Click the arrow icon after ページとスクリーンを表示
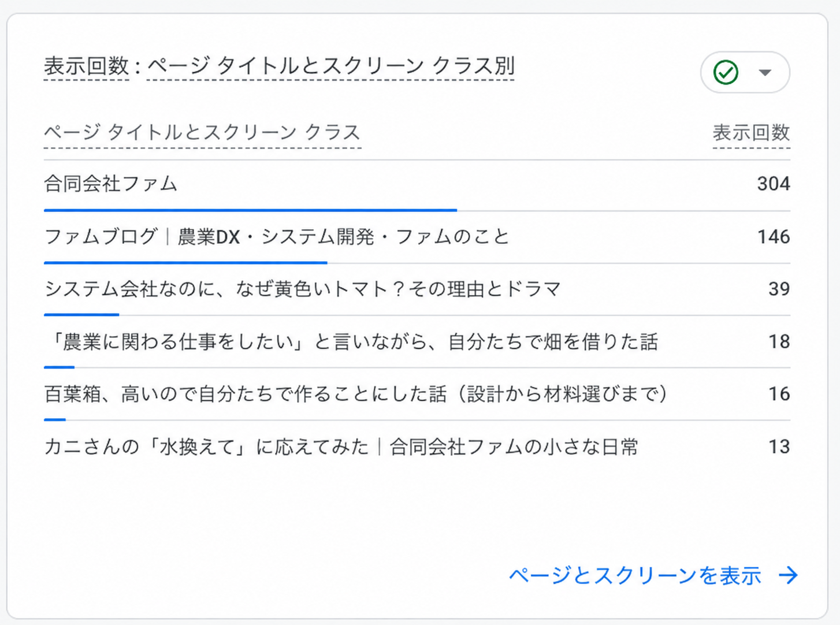 (x=788, y=575)
